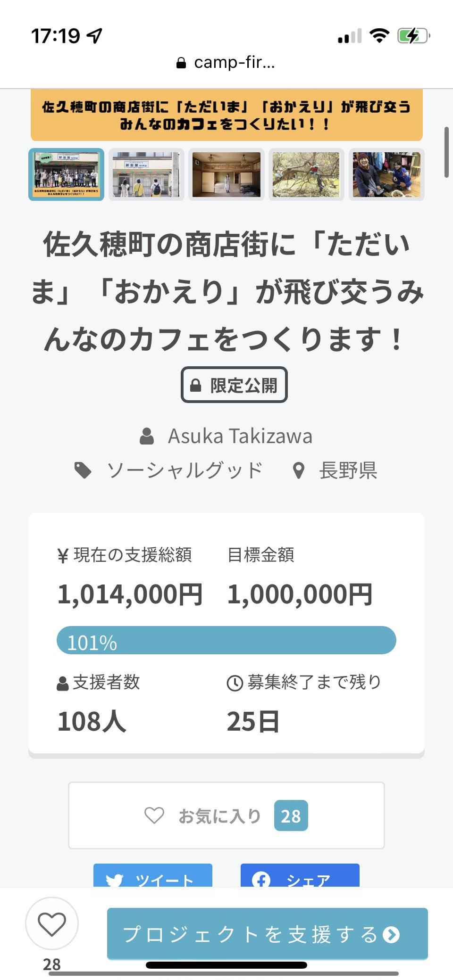
Task: Select the first group-photo thumbnail
Action: (x=67, y=174)
